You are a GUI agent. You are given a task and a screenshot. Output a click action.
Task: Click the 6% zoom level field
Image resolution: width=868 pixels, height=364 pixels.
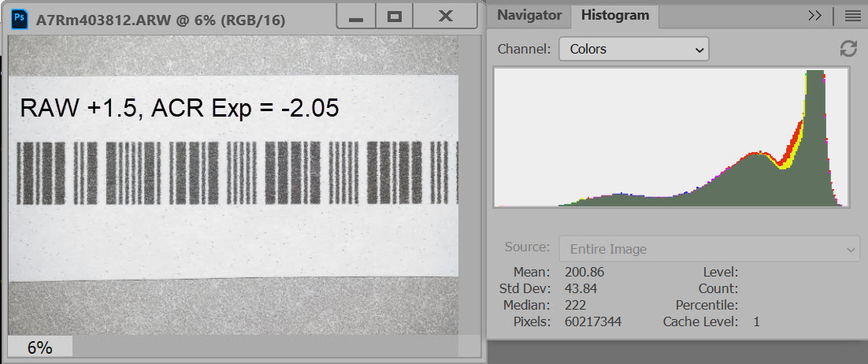40,347
